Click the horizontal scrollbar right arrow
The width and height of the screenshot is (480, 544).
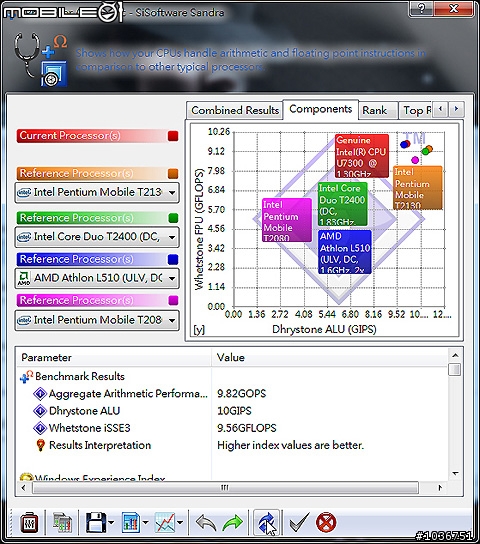(x=440, y=488)
